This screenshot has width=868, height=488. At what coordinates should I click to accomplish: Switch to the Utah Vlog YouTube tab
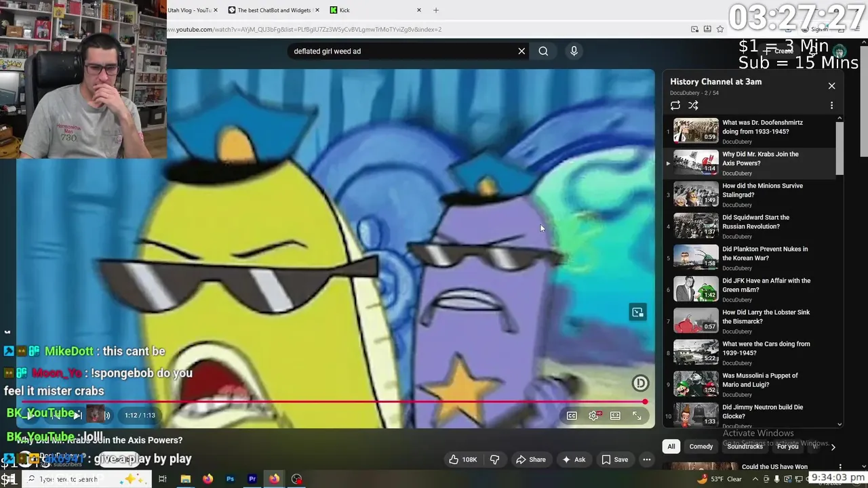(x=189, y=10)
